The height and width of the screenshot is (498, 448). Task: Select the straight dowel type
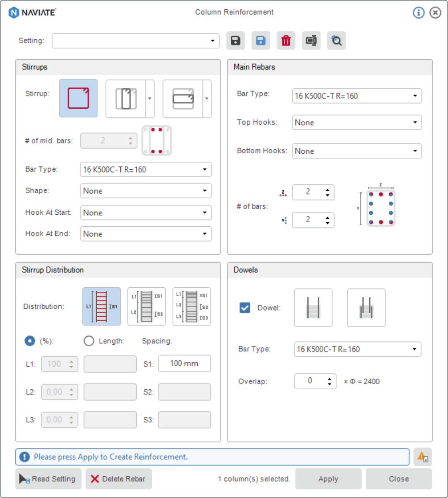[313, 308]
